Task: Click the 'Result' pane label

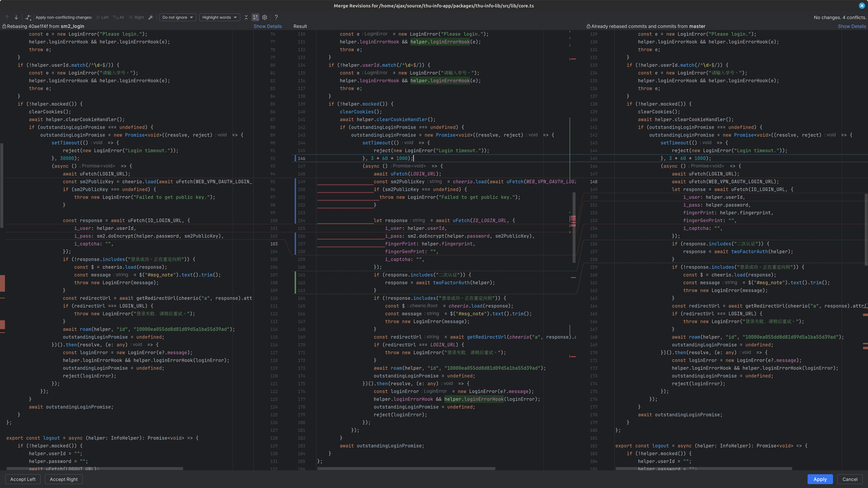Action: (300, 26)
